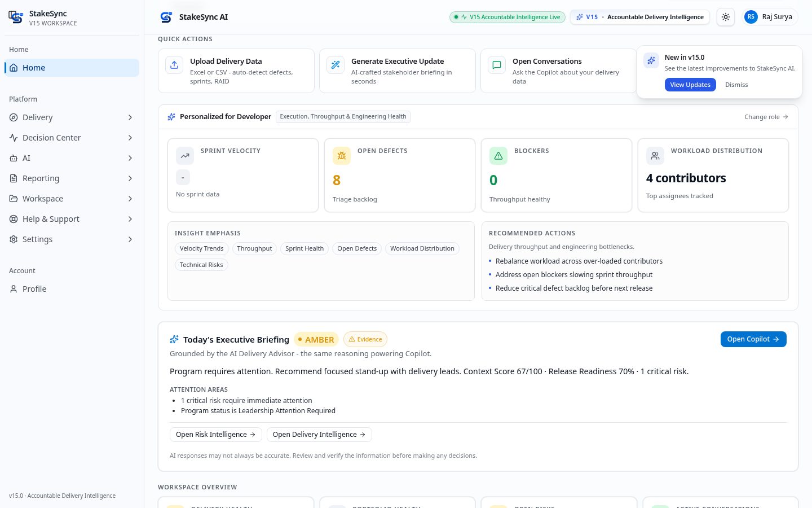Click the Generate Executive Update wand icon
812x508 pixels.
coord(336,65)
